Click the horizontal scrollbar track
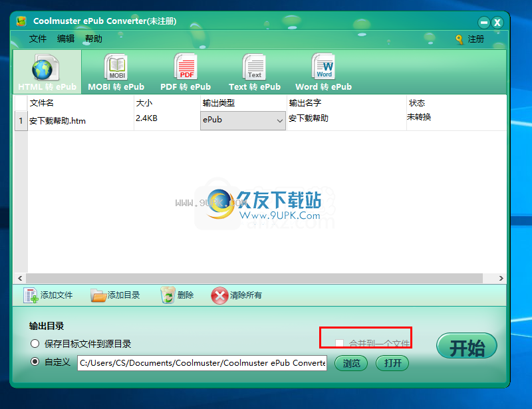Image resolution: width=532 pixels, height=409 pixels. [255, 279]
